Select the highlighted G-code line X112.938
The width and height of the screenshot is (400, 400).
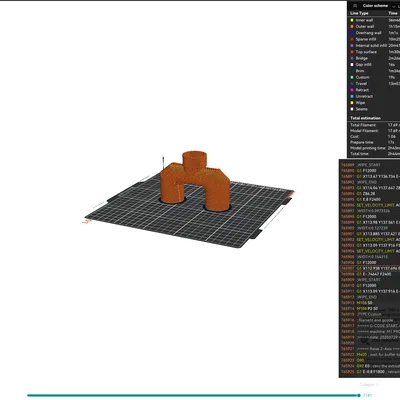click(369, 268)
